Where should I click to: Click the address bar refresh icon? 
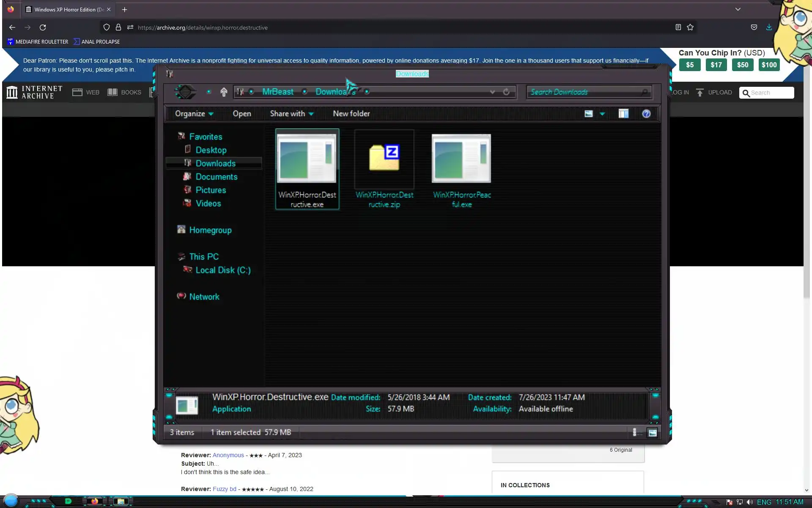[x=506, y=92]
